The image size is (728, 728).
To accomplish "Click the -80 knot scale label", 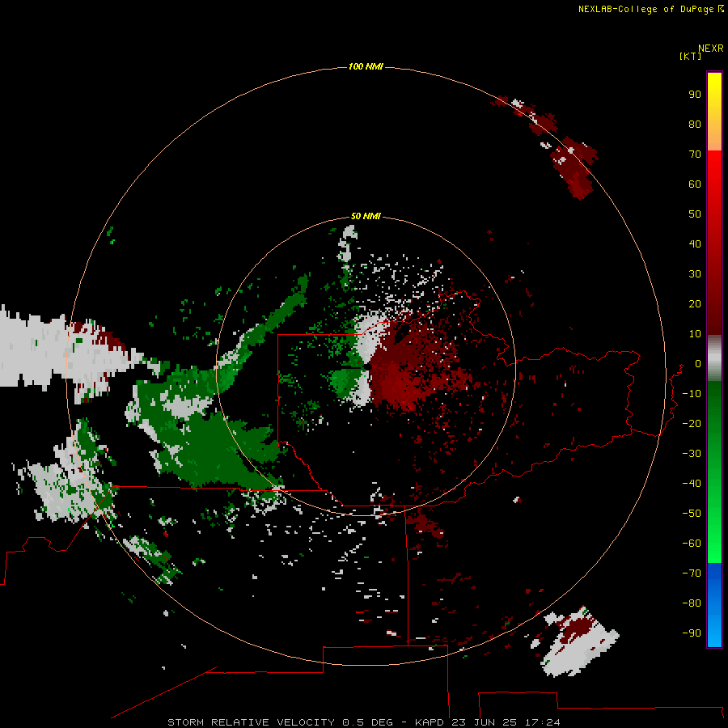I will tap(692, 603).
